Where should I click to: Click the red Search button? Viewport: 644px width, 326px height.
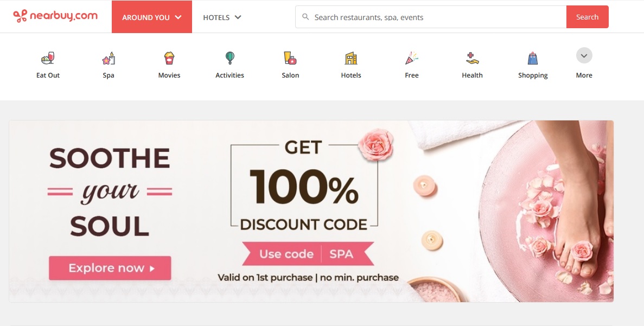tap(588, 17)
